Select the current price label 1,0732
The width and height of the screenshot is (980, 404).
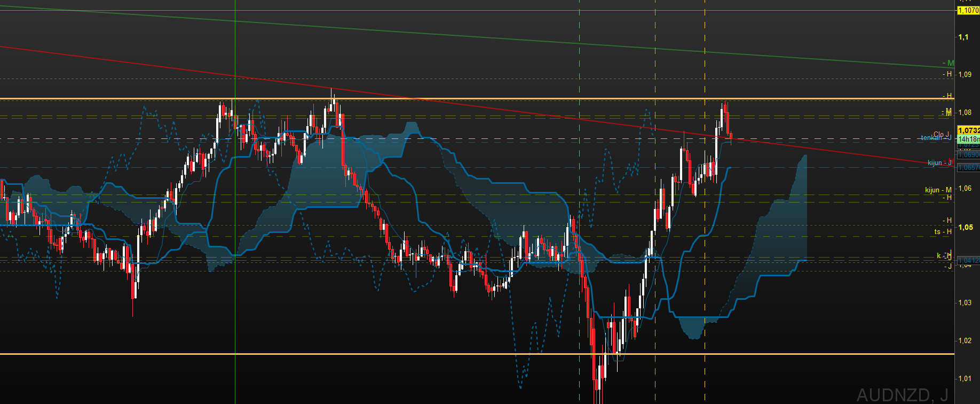click(968, 130)
